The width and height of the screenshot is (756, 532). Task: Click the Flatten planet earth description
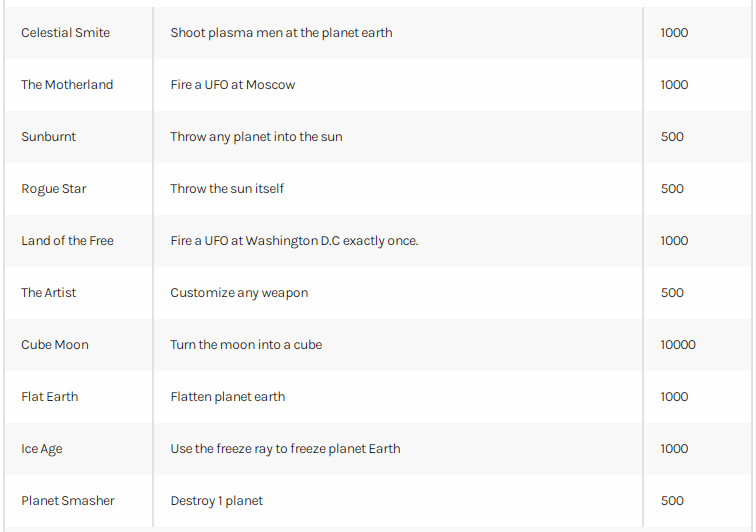[228, 397]
